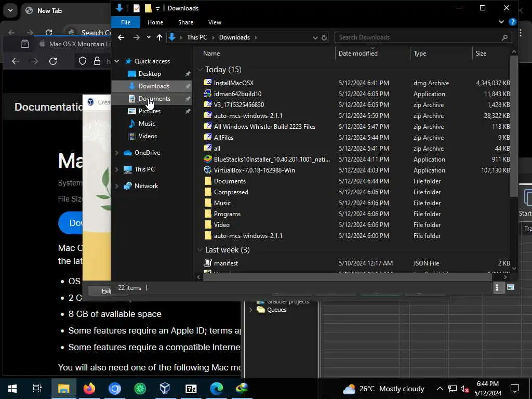
Task: Open File menu tab
Action: pos(126,22)
